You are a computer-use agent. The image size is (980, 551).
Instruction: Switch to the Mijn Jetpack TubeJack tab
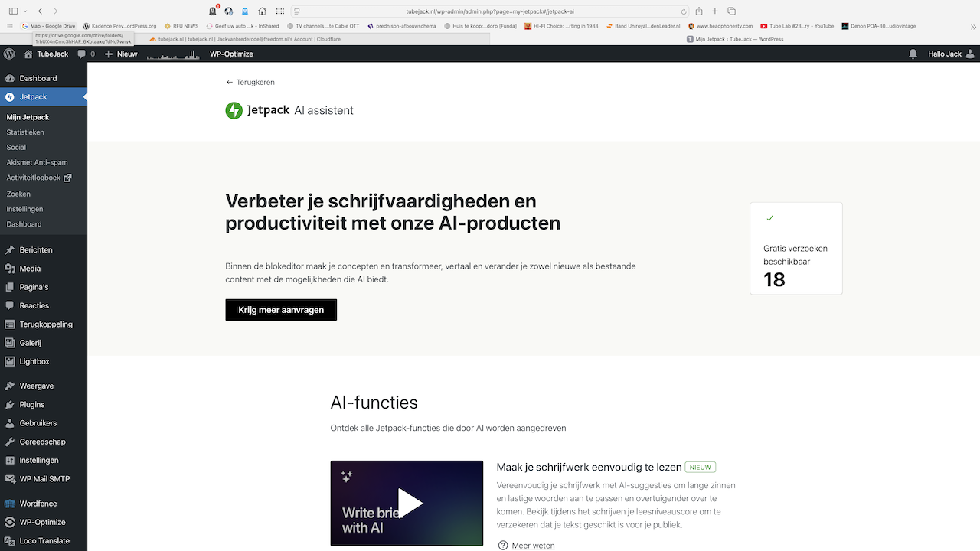[x=735, y=39]
